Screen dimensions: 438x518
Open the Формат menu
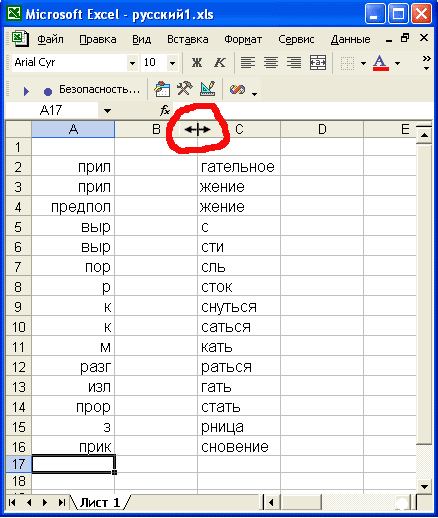pos(243,39)
